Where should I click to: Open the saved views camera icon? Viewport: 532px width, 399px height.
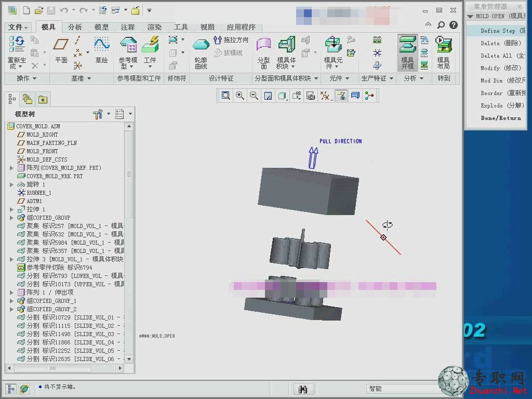(311, 96)
